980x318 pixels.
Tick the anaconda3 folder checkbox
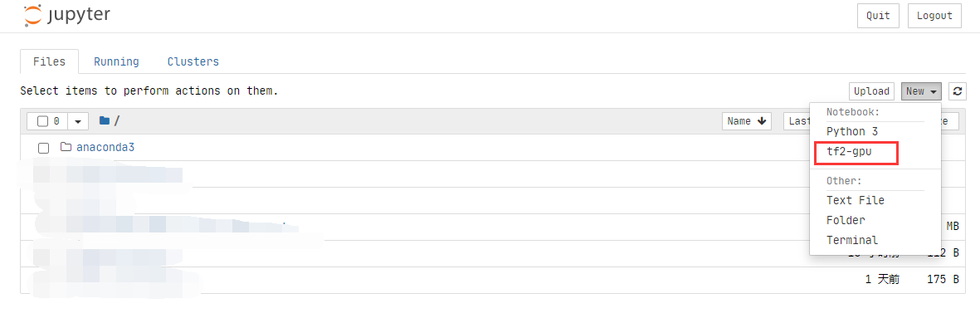[44, 148]
